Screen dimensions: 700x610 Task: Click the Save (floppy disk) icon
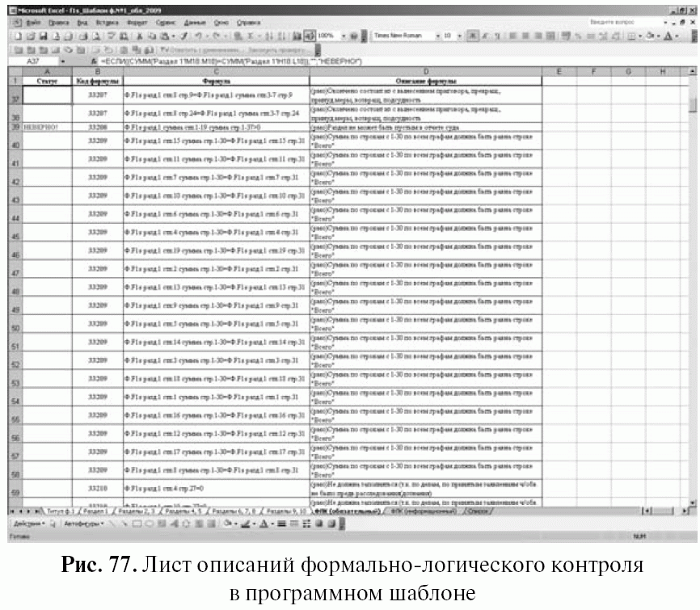point(44,36)
